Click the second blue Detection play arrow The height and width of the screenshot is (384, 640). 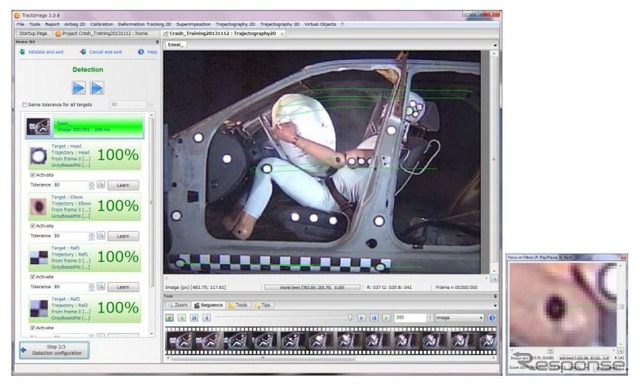tap(97, 88)
